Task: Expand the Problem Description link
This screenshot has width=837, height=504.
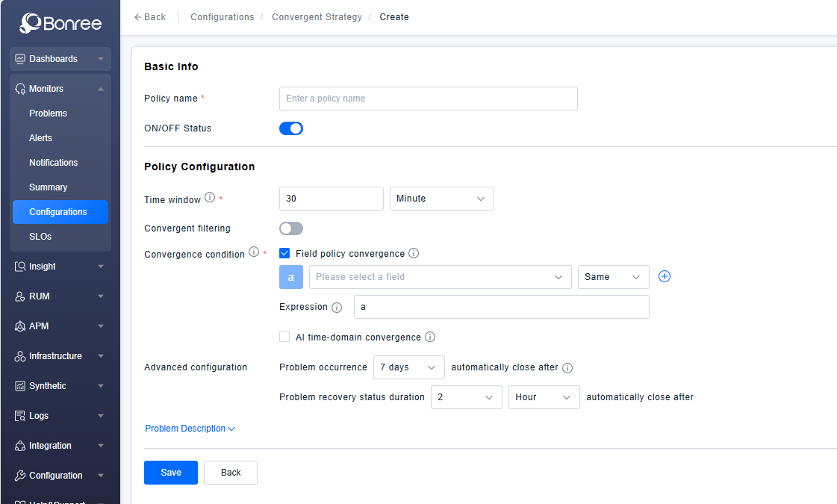Action: pos(190,429)
